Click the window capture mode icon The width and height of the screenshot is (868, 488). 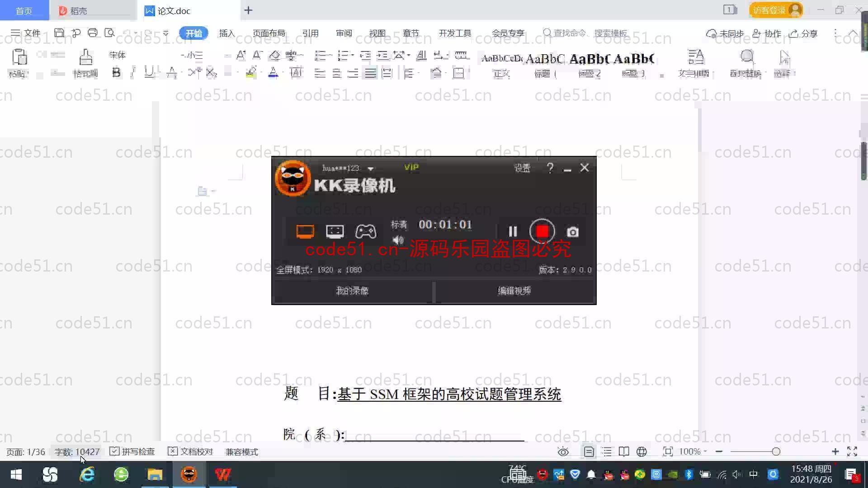(x=335, y=231)
